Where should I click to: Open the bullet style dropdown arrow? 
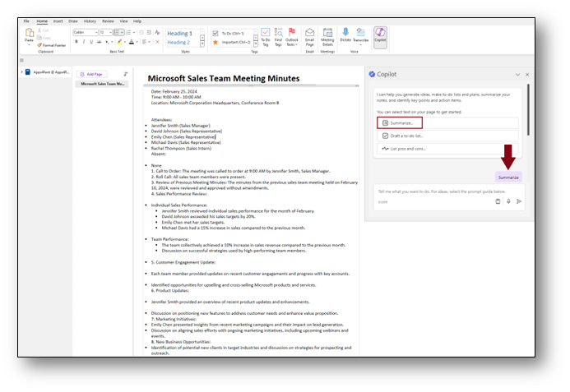122,32
